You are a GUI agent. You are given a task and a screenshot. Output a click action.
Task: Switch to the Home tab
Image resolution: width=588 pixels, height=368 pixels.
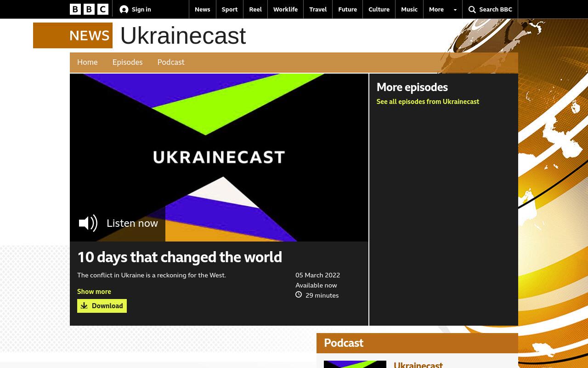[87, 62]
